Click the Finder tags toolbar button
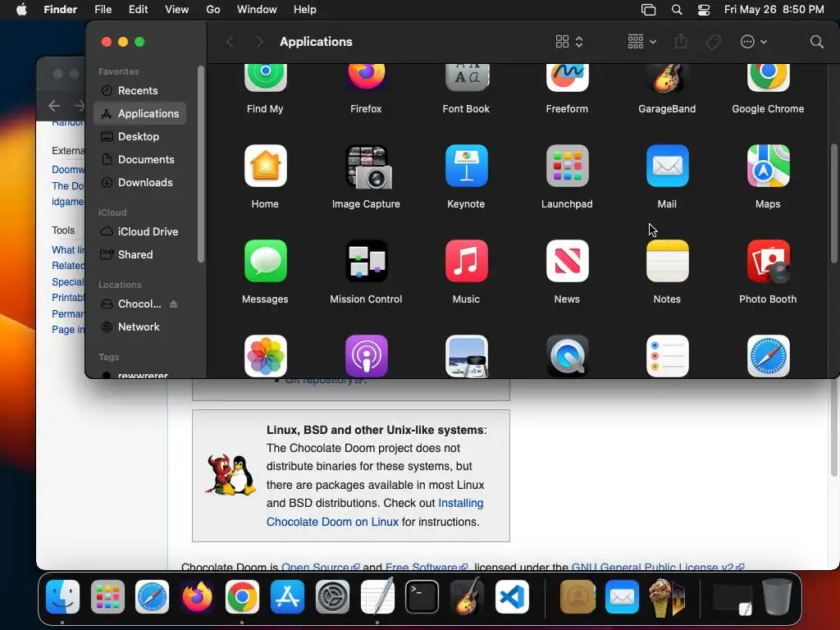840x630 pixels. [713, 42]
